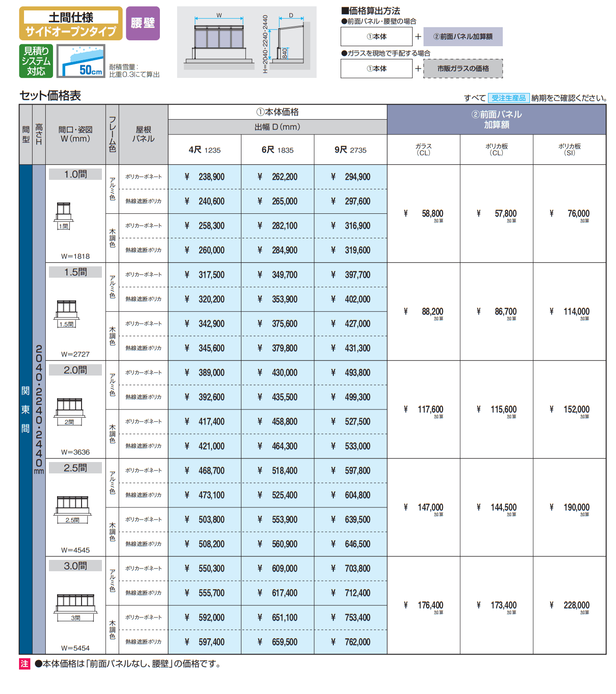Click the 市販ガラスの価格 button
The height and width of the screenshot is (694, 616).
point(462,69)
